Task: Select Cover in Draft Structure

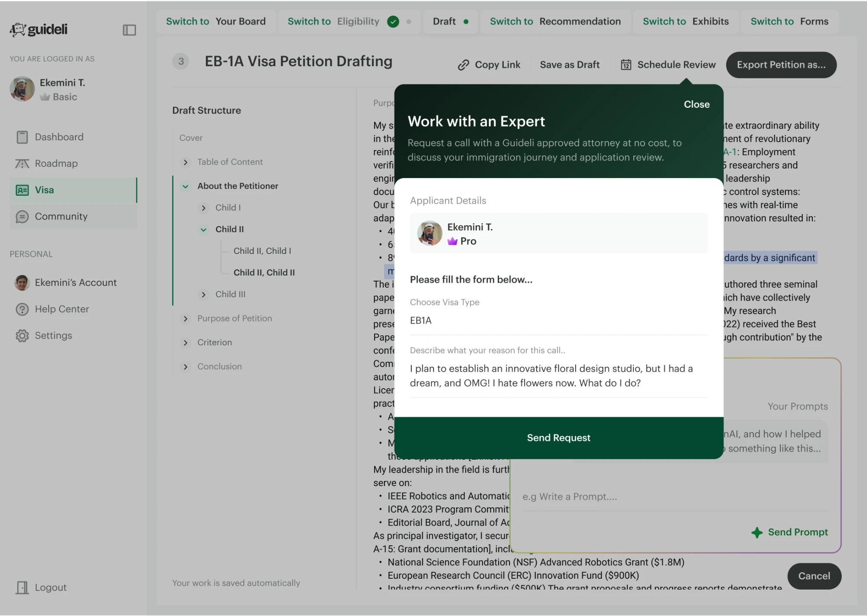Action: tap(191, 138)
